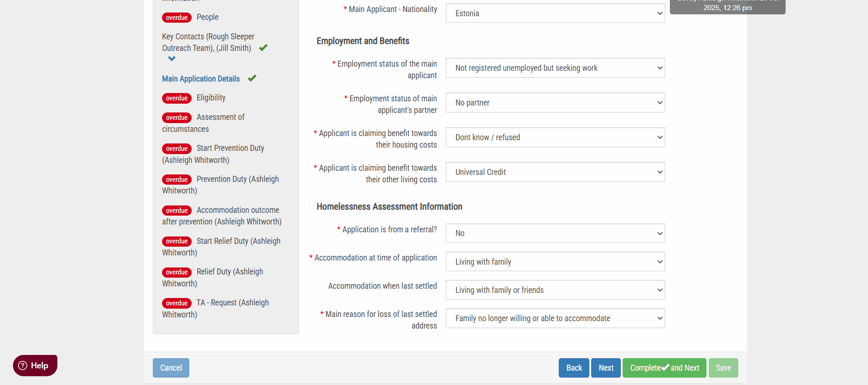Open Start Prevention Duty step

pos(230,148)
